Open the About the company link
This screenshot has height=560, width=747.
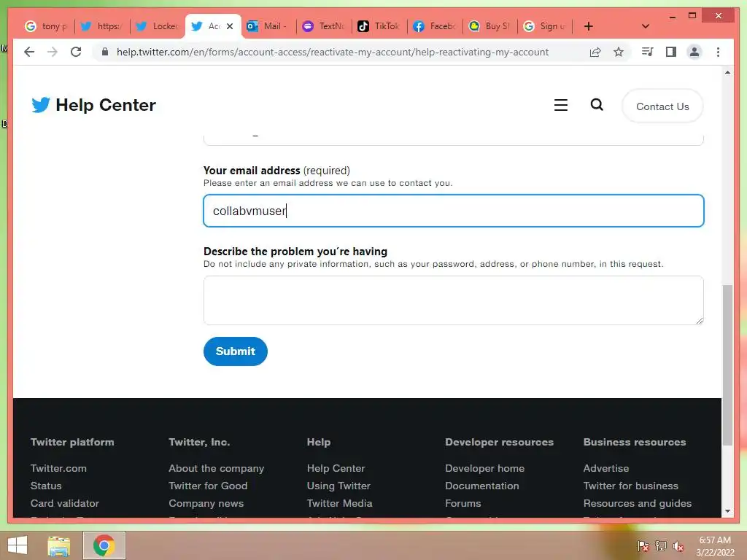pos(216,468)
